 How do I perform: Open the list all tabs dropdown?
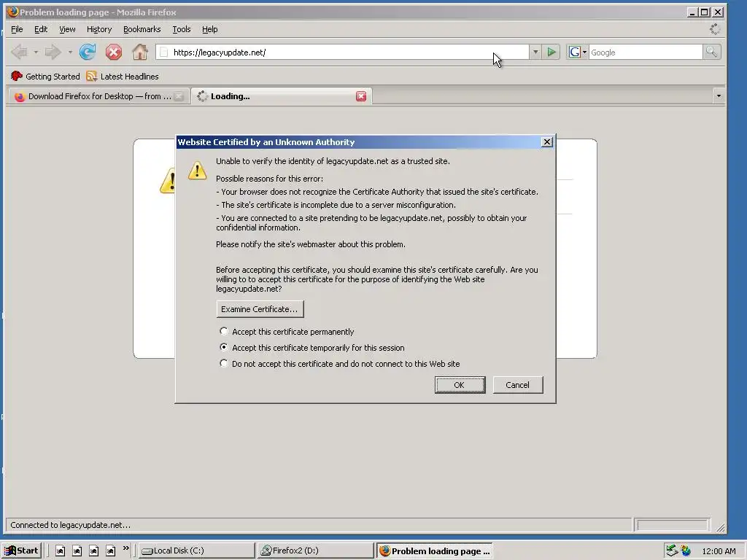[719, 96]
